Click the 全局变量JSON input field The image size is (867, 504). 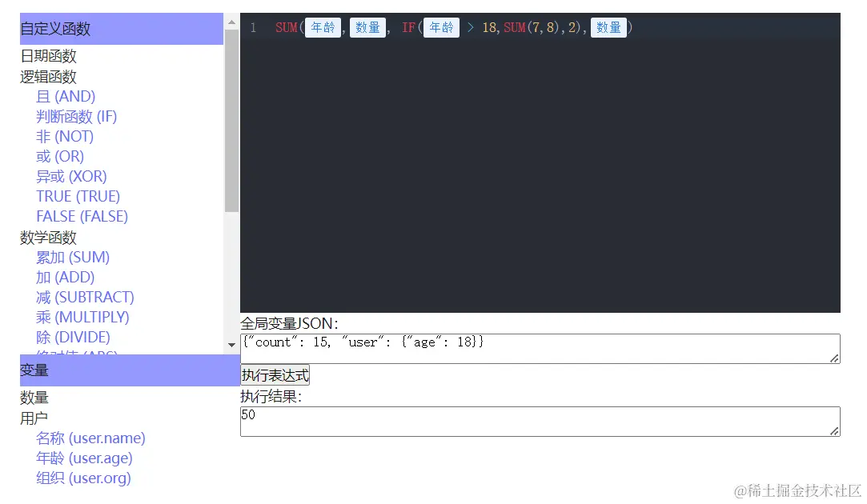click(540, 349)
